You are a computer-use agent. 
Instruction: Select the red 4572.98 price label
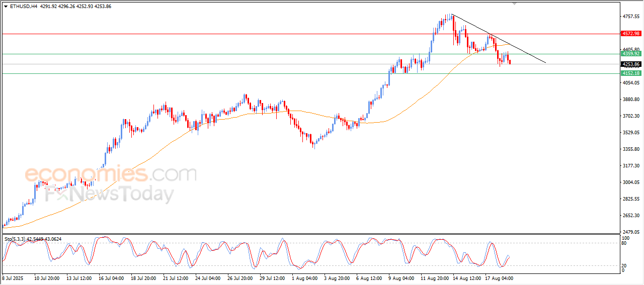(630, 34)
